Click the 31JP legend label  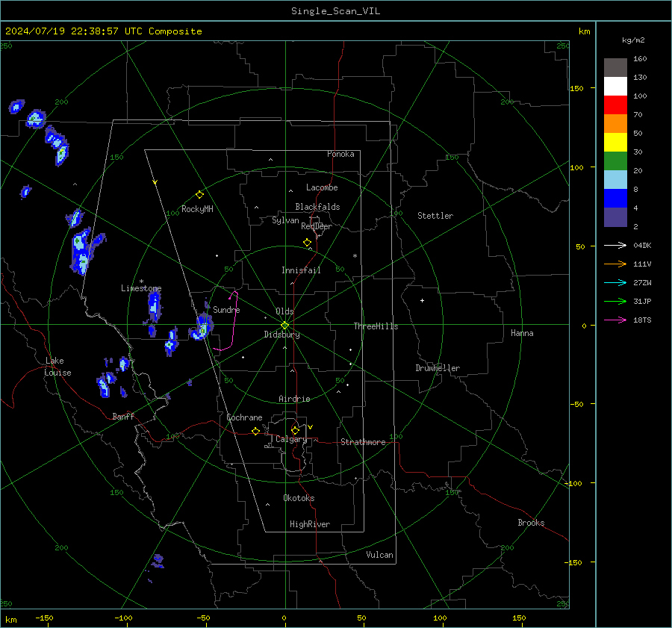tap(642, 301)
